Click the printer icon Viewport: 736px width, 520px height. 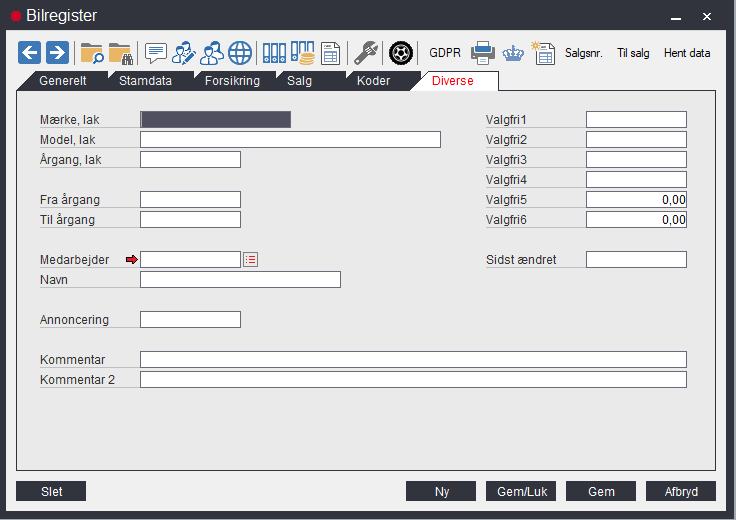coord(483,53)
